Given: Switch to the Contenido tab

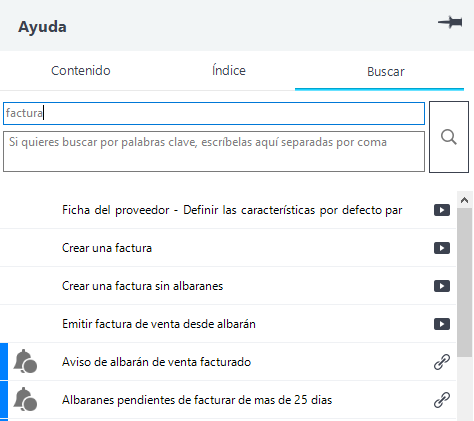Looking at the screenshot, I should click(x=81, y=71).
